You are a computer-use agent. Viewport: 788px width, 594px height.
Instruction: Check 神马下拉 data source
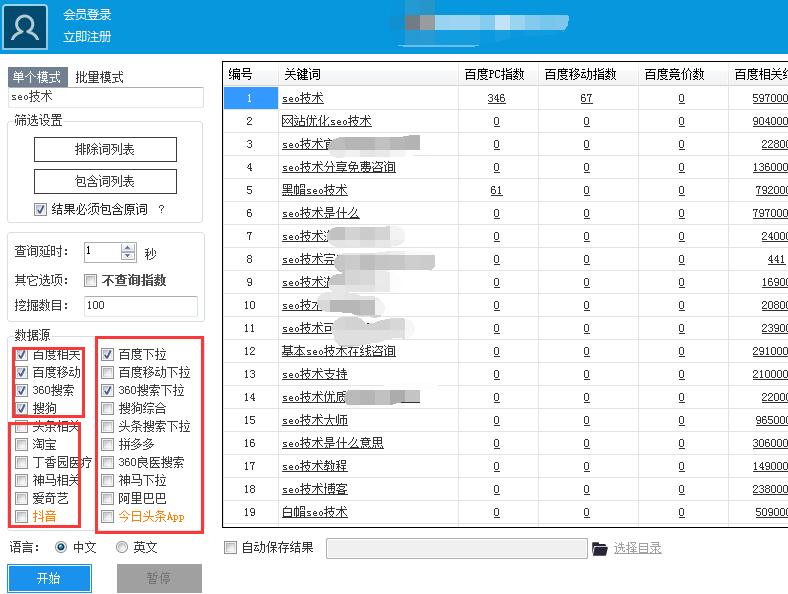click(x=107, y=480)
